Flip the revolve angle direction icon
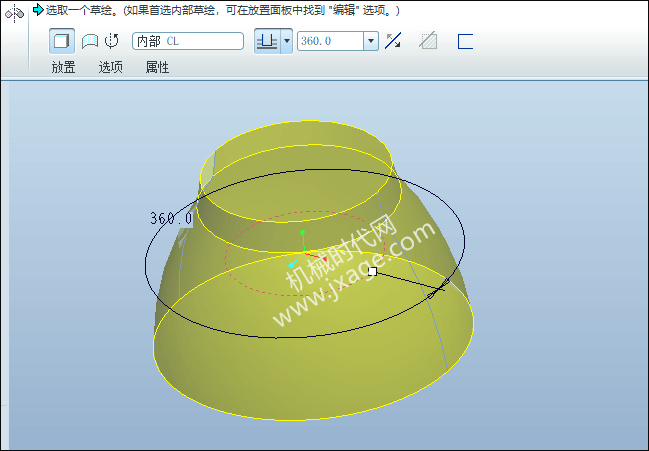Screen dimensions: 649x451 point(393,41)
